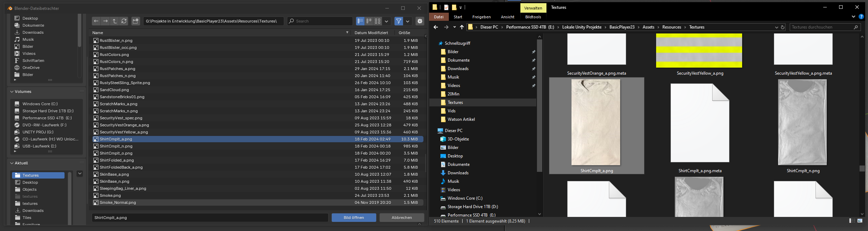Open the Freigeben ribbon tab

click(x=481, y=17)
